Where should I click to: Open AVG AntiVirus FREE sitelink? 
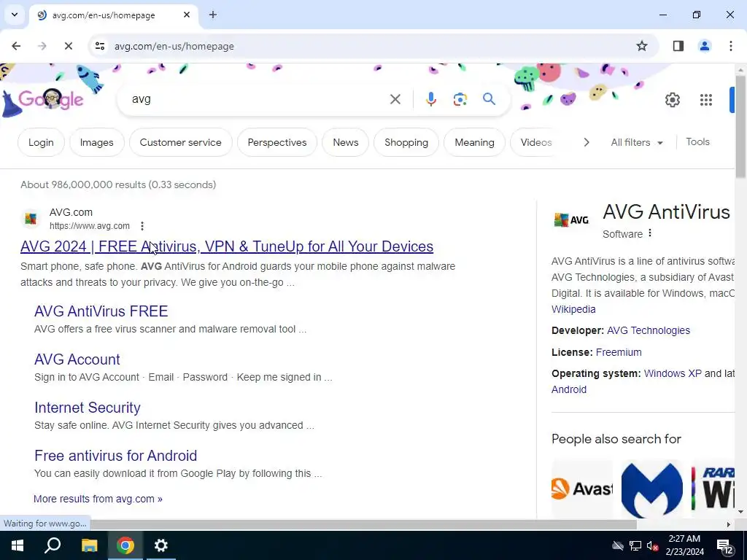pos(101,311)
